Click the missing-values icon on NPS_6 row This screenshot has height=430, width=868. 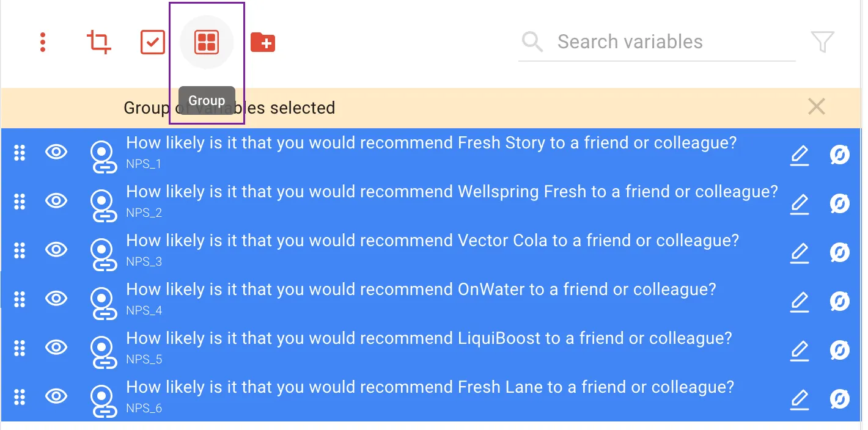point(839,399)
